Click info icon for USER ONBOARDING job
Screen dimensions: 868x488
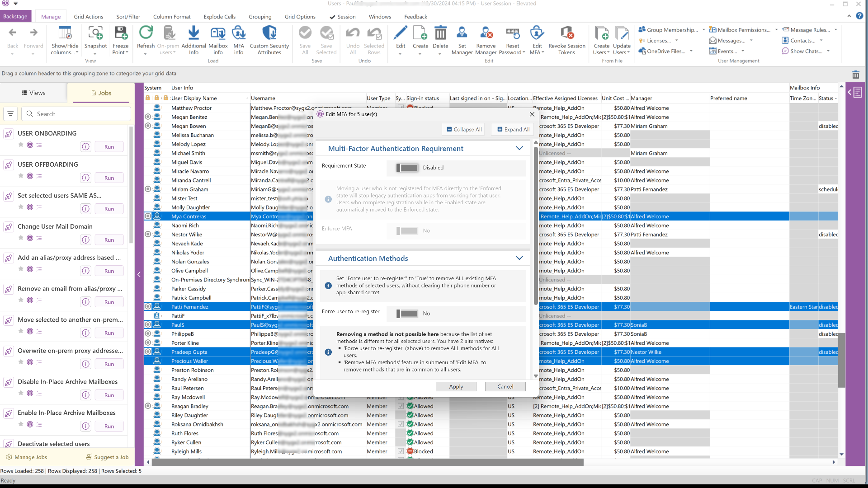[86, 147]
